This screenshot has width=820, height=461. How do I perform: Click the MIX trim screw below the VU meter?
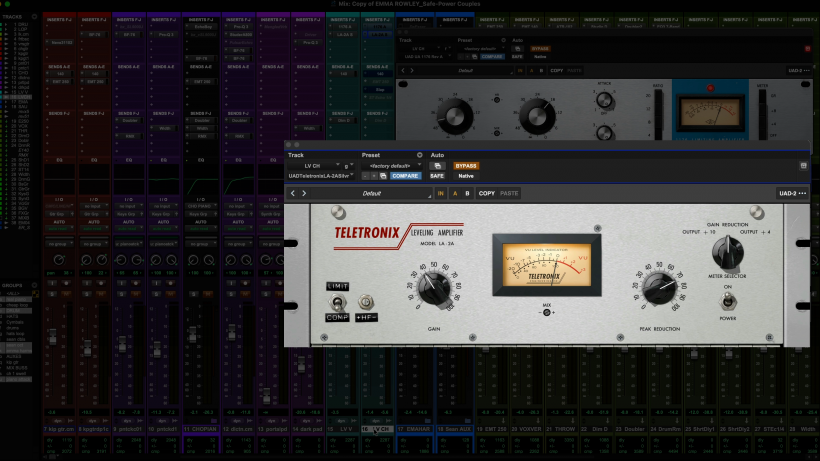(546, 313)
